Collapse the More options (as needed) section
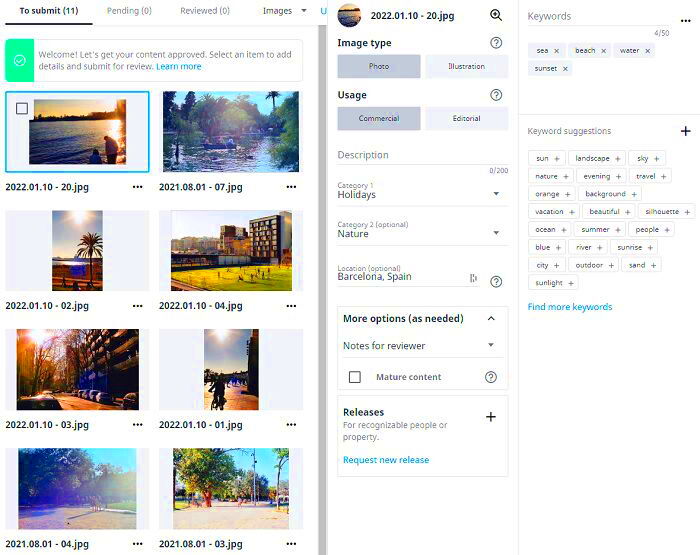Screen dimensions: 700x555 coord(491,318)
